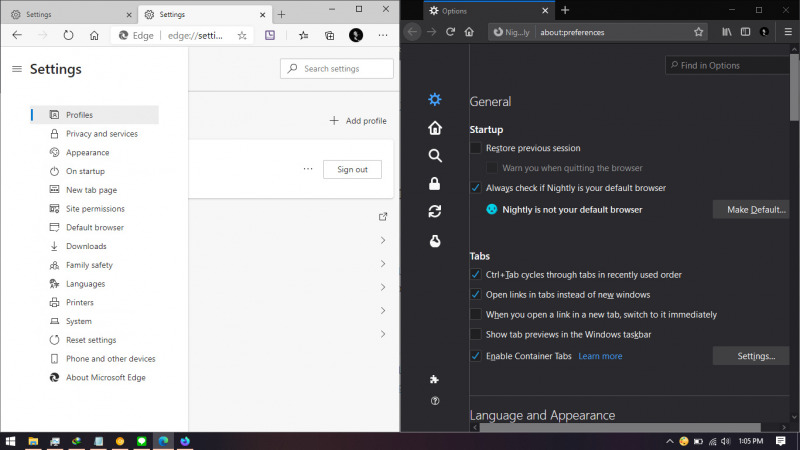Click Make Default button in Firefox
This screenshot has width=800, height=450.
click(x=751, y=210)
